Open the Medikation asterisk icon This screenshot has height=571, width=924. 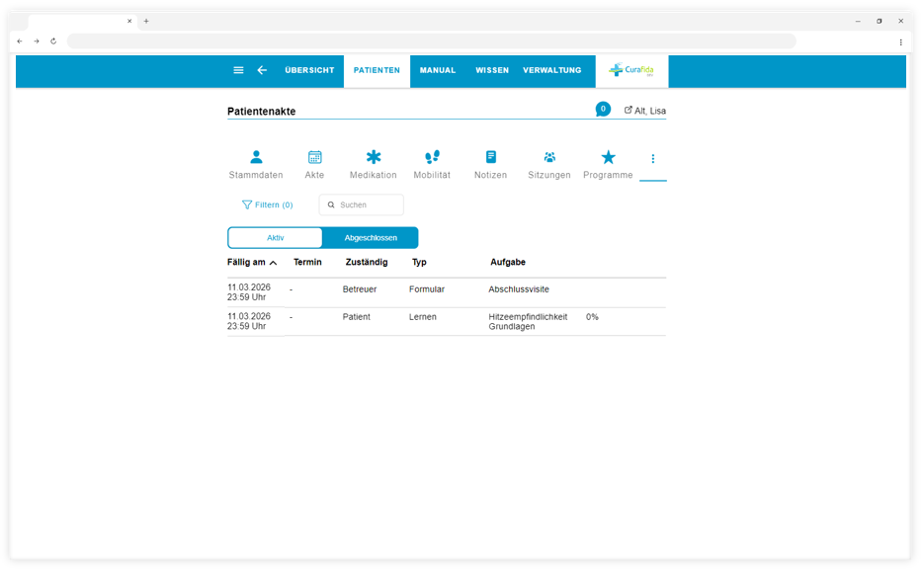pyautogui.click(x=374, y=157)
